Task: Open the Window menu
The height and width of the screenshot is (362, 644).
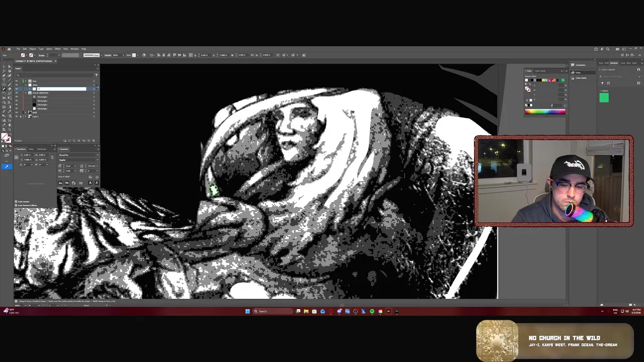Action: tap(74, 49)
